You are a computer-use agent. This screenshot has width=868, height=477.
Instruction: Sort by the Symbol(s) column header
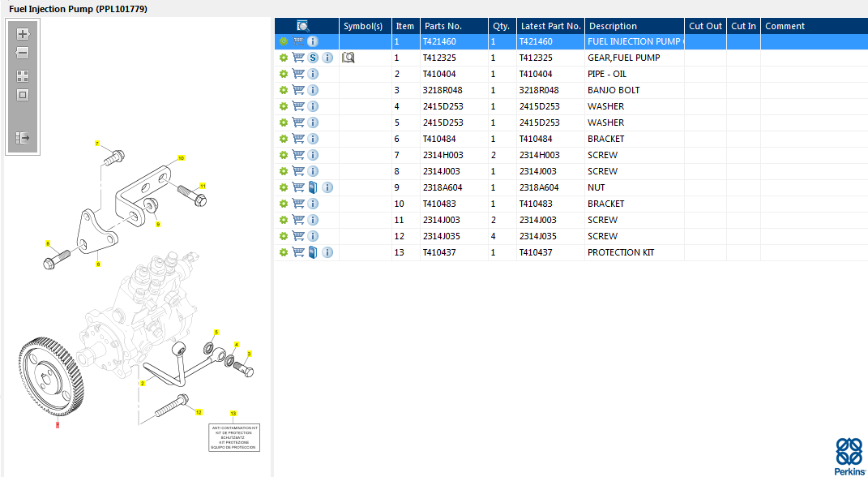(366, 26)
